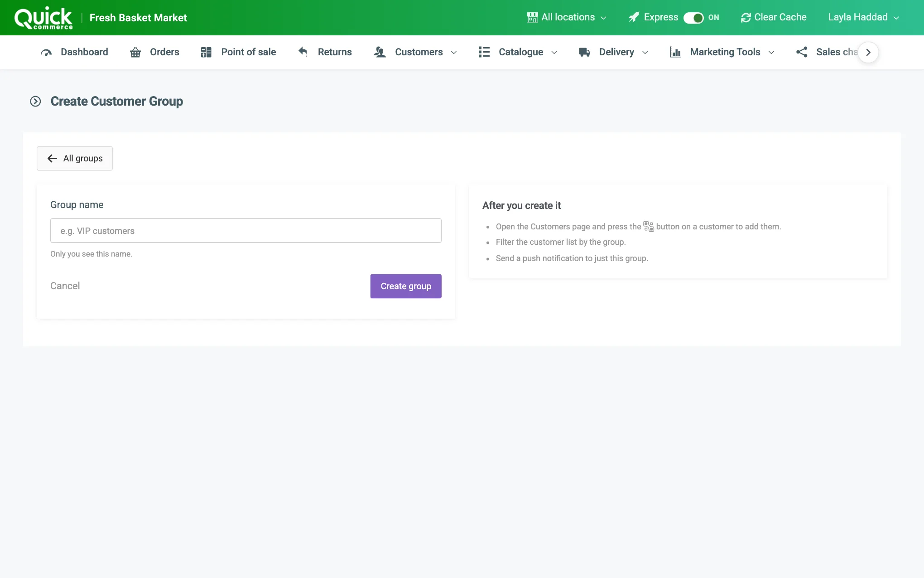Click the Returns arrow icon
This screenshot has width=924, height=578.
coord(303,52)
